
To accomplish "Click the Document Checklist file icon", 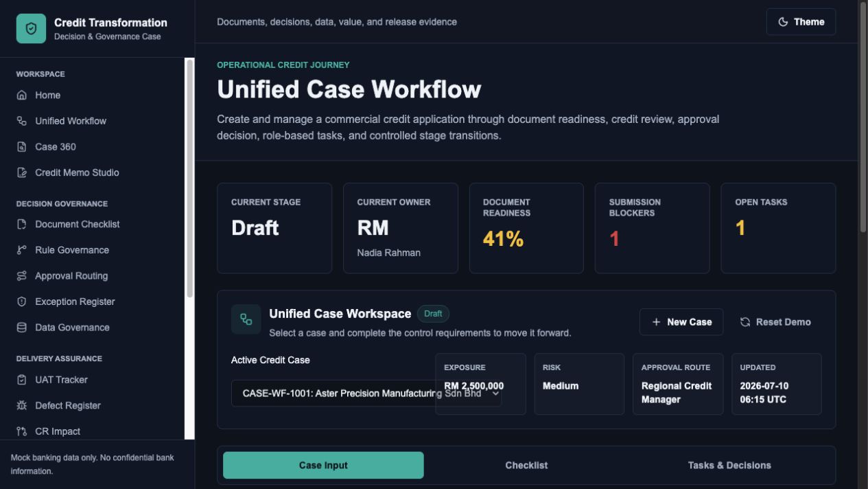I will 22,225.
